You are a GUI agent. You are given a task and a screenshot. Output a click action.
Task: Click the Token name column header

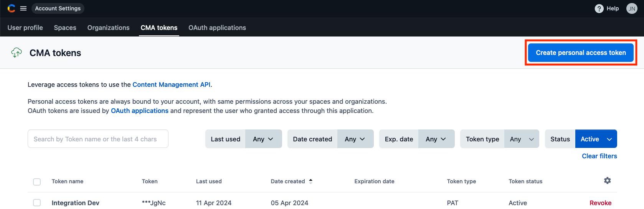[68, 181]
